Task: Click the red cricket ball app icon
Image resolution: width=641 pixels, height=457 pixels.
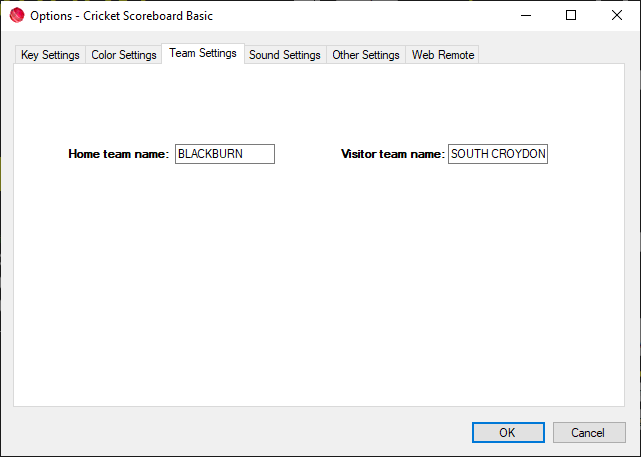Action: [16, 16]
